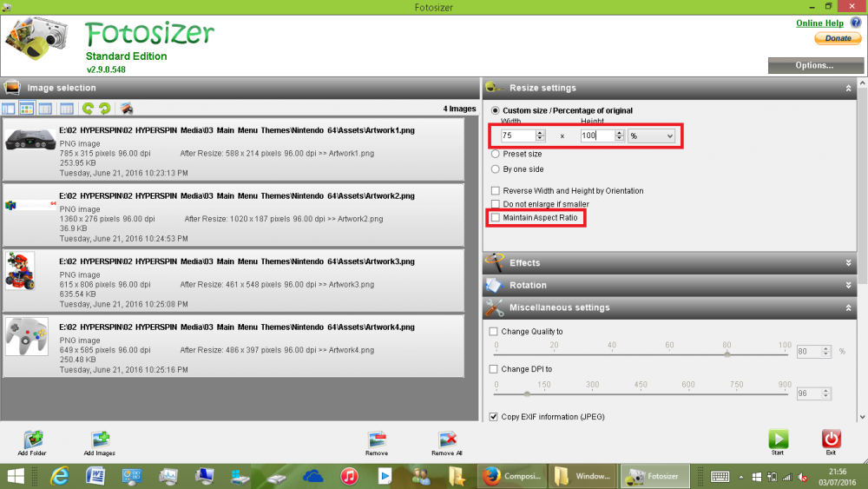Click the Mario Kart Artwork3 thumbnail
This screenshot has width=868, height=489.
20,271
